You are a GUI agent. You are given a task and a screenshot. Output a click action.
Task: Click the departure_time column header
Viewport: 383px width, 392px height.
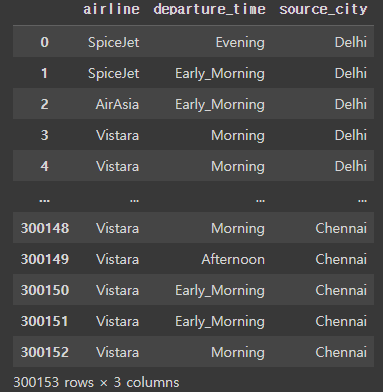[x=209, y=9]
